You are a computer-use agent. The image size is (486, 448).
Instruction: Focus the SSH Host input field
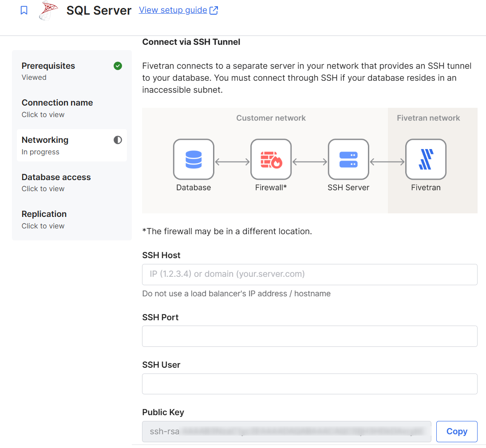(x=310, y=275)
